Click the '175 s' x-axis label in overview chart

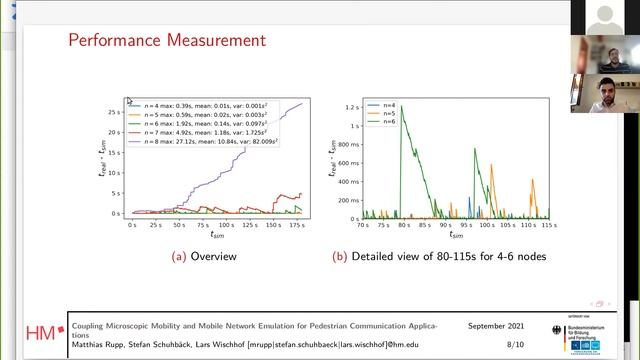point(297,225)
